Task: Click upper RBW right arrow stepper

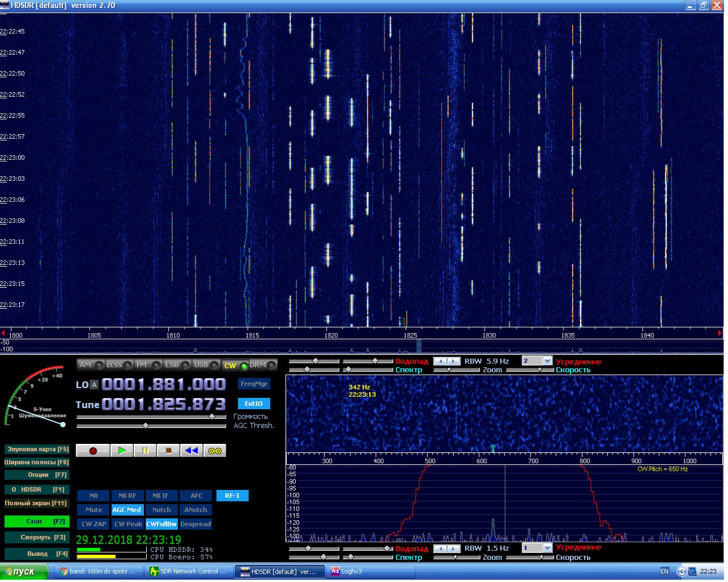Action: click(x=454, y=361)
